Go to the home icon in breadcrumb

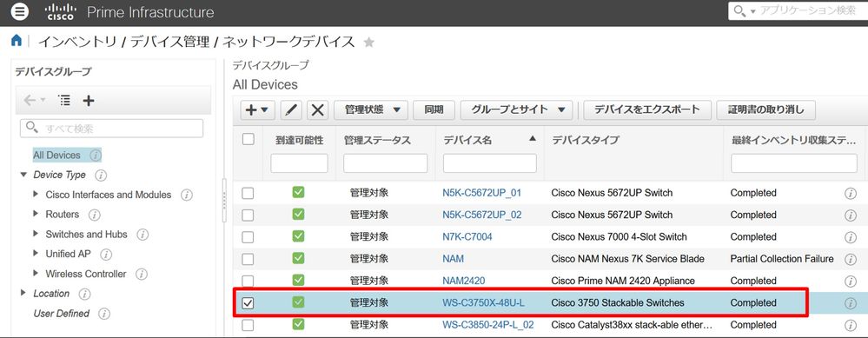point(17,40)
